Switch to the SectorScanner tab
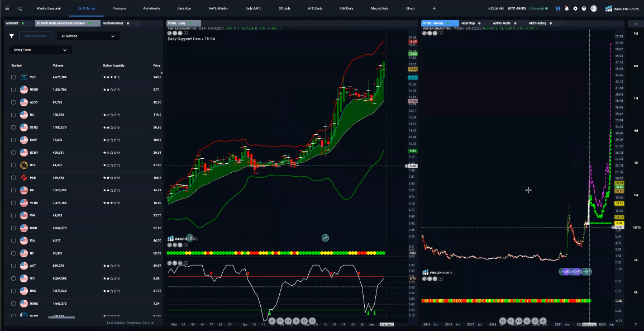The height and width of the screenshot is (331, 644). [113, 23]
